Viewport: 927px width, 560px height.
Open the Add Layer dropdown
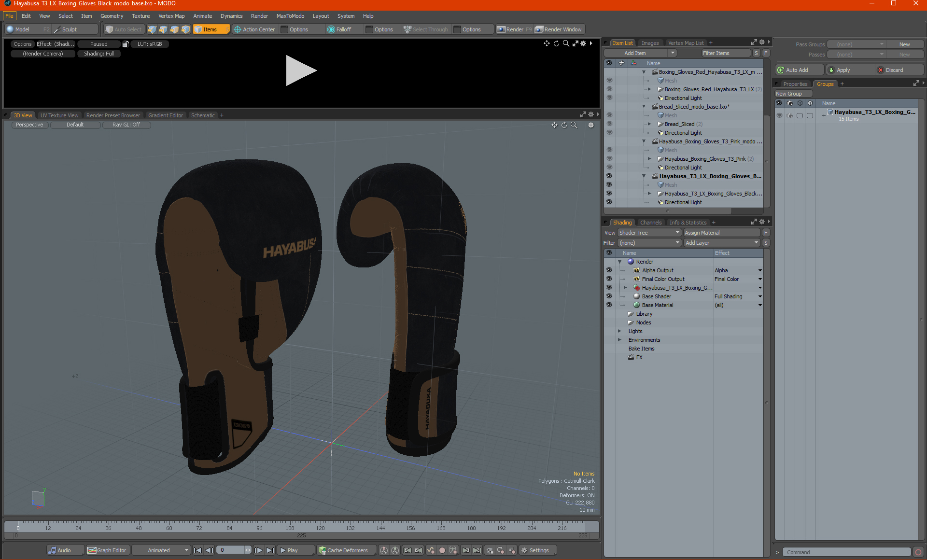coord(722,243)
